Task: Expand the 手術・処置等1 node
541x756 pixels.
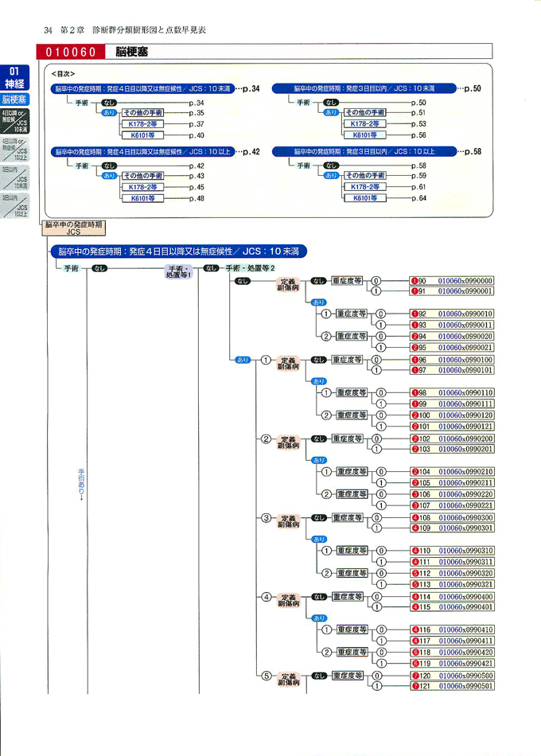Action: pyautogui.click(x=178, y=271)
